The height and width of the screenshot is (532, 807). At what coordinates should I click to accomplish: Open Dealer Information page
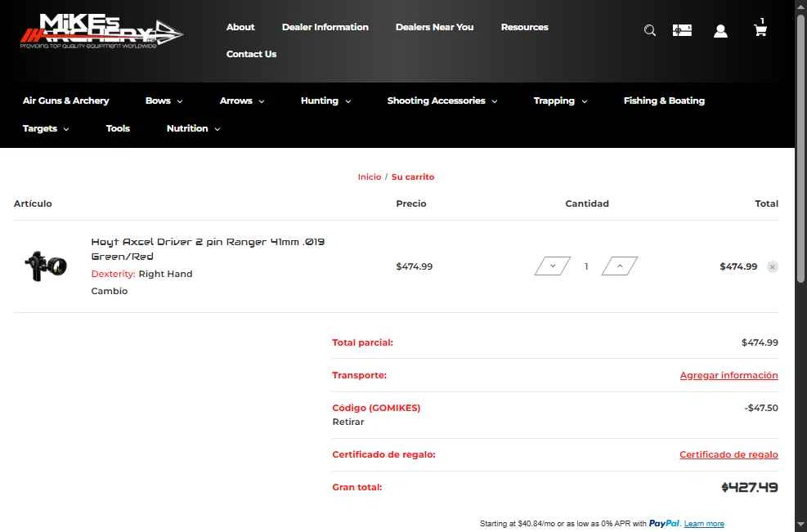pos(325,27)
